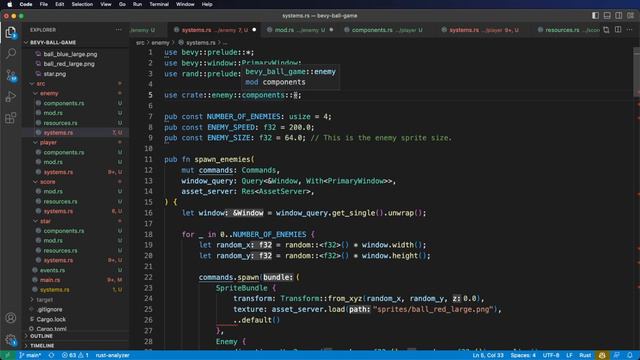640x360 pixels.
Task: Open the Customize Layout icon
Action: click(x=631, y=16)
